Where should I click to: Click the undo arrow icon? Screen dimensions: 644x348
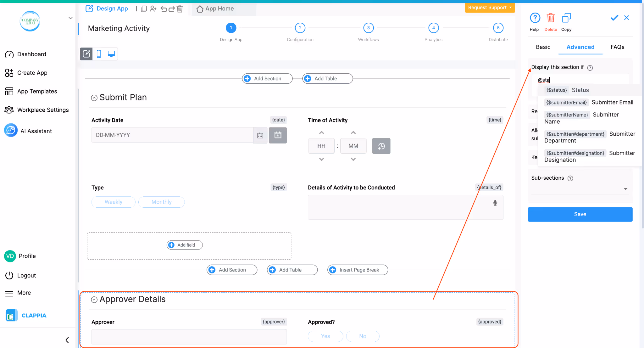(164, 9)
